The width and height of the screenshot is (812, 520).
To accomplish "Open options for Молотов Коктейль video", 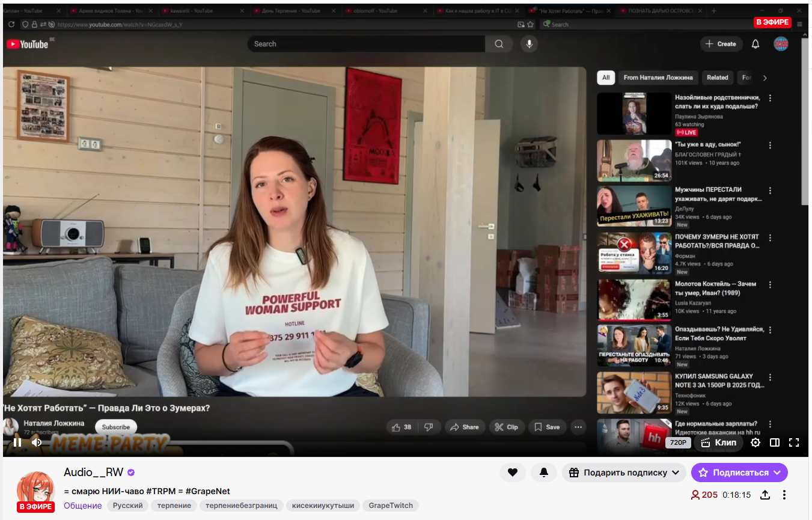I will 770,285.
